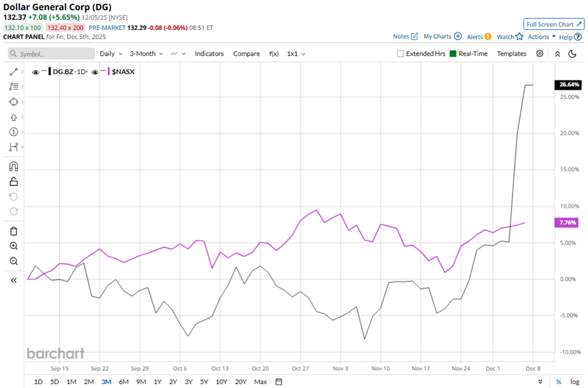588x388 pixels.
Task: Open the Compare menu
Action: pyautogui.click(x=246, y=54)
